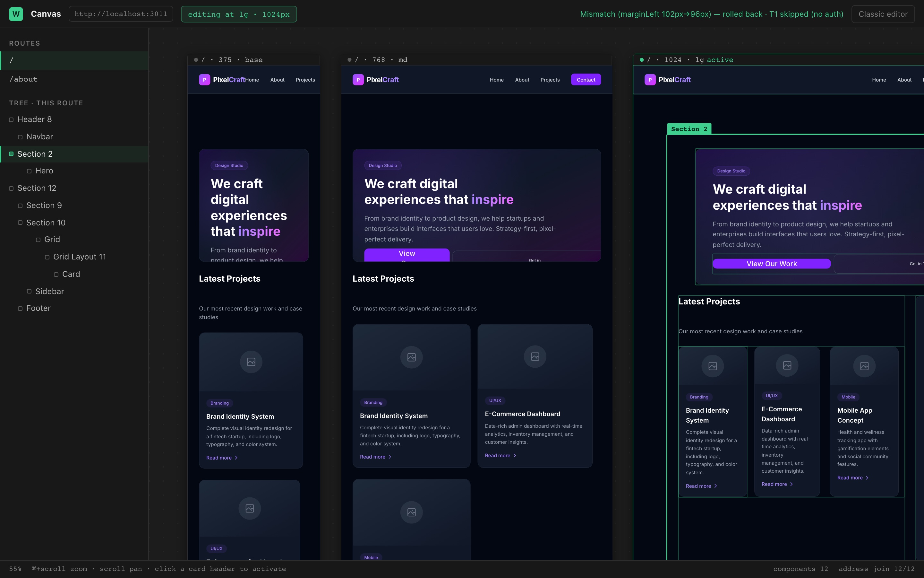924x578 pixels.
Task: Click Contact button in 768 md frame
Action: pos(586,80)
